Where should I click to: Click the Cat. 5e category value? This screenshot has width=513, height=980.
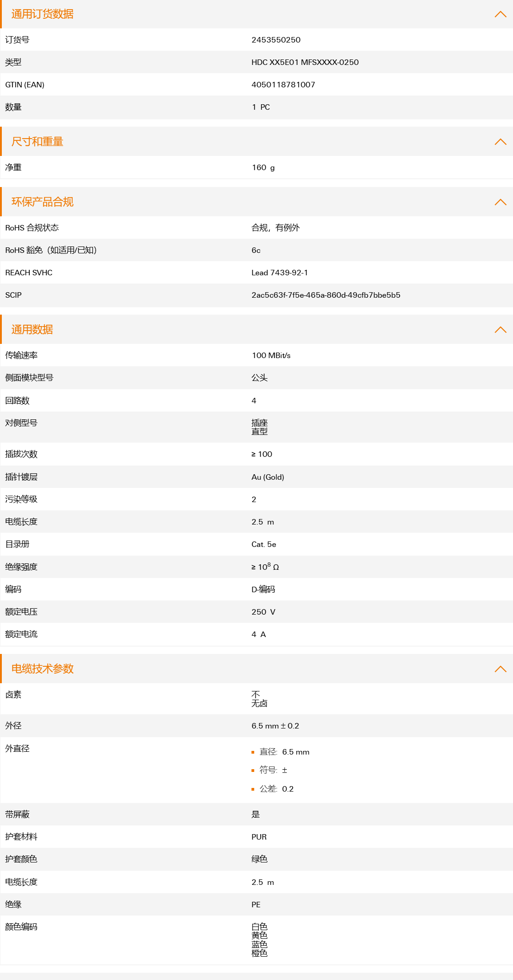[x=264, y=544]
